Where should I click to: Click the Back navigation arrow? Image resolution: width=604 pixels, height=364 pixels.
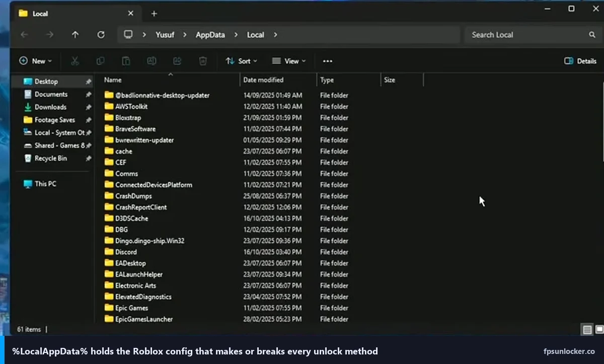click(x=24, y=35)
